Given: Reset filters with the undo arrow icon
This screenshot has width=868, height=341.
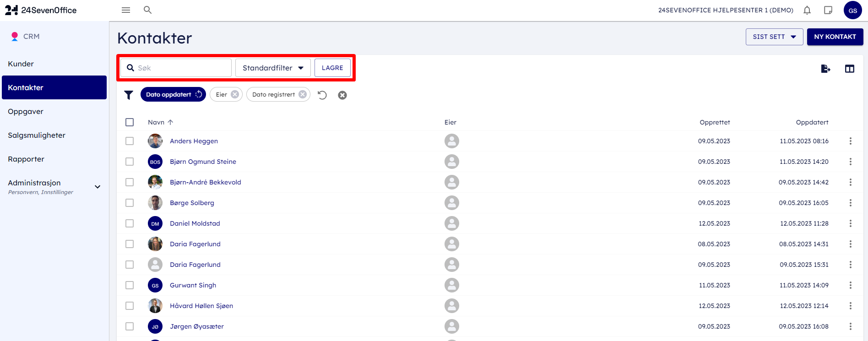Looking at the screenshot, I should [x=322, y=95].
